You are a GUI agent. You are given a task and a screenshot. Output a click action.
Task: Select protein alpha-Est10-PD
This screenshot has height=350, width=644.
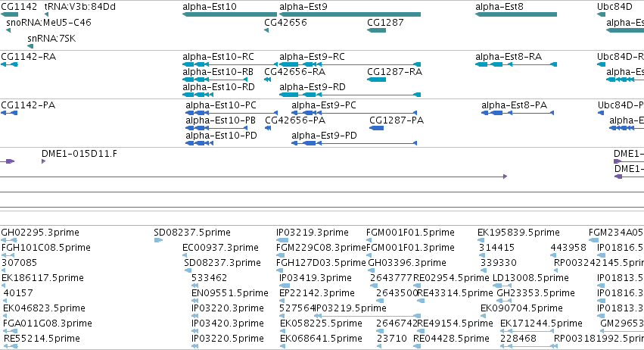coord(199,143)
